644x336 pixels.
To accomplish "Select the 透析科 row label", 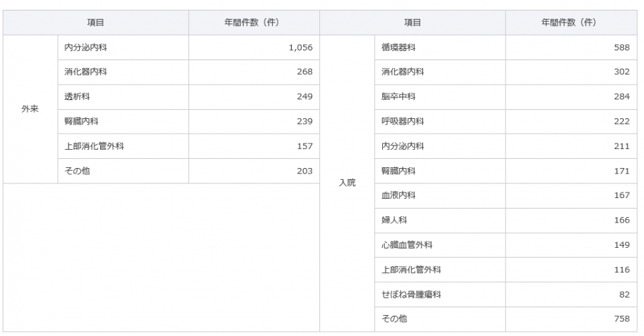I will [x=123, y=97].
